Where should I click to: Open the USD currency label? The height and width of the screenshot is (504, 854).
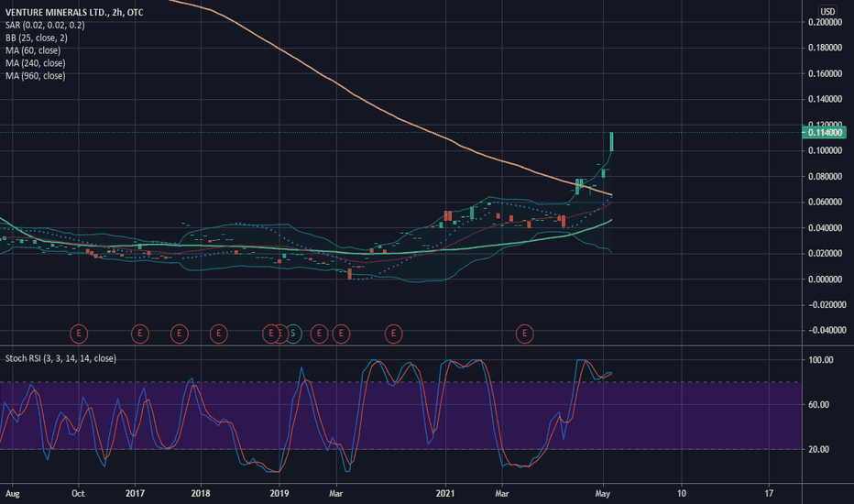827,11
